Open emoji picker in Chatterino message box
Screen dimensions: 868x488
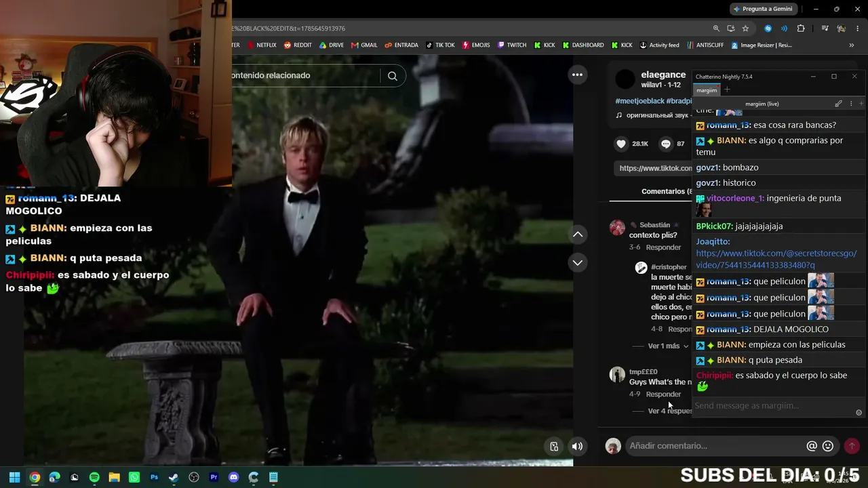click(x=859, y=412)
